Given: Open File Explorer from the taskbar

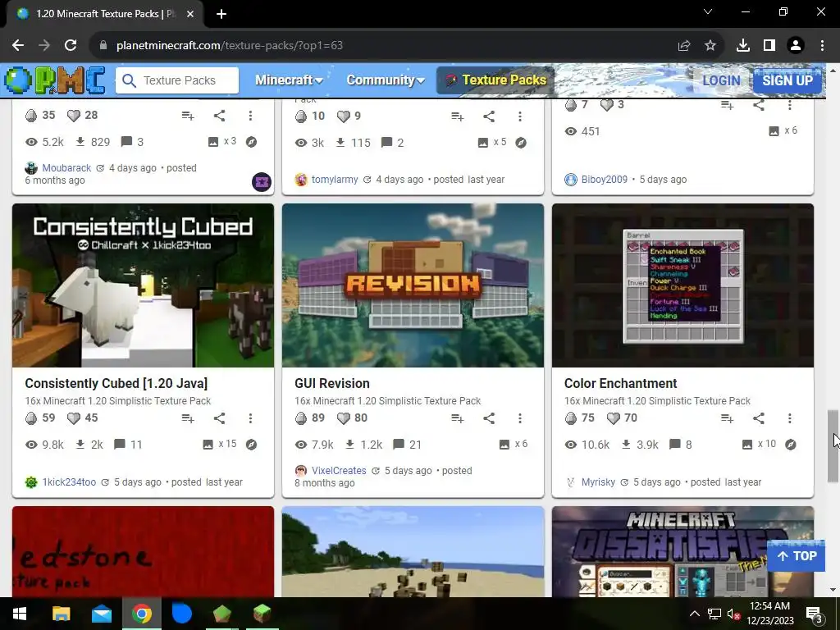Looking at the screenshot, I should click(x=61, y=614).
